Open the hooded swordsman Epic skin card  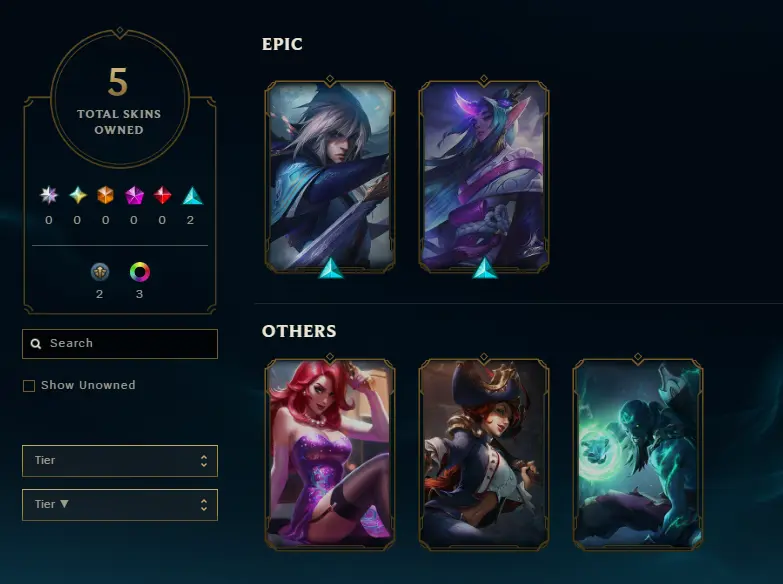[330, 177]
